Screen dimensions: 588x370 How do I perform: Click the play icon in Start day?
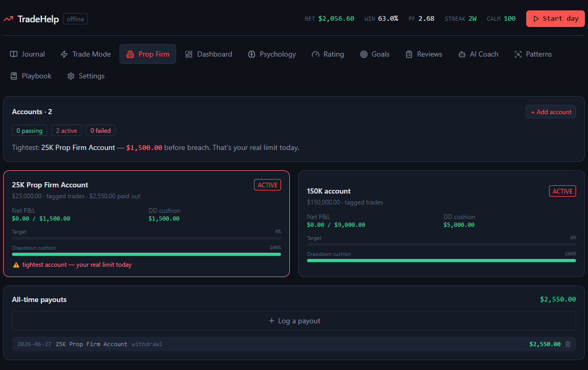coord(536,19)
